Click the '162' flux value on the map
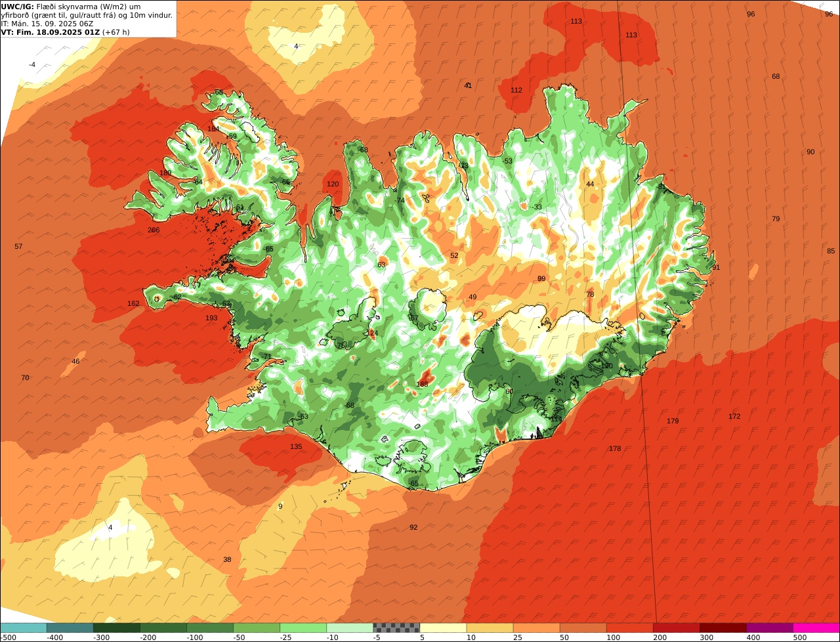 133,304
